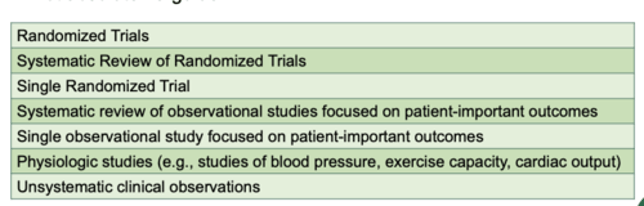
Task: Click the Physiologic studies row
Action: point(322,161)
